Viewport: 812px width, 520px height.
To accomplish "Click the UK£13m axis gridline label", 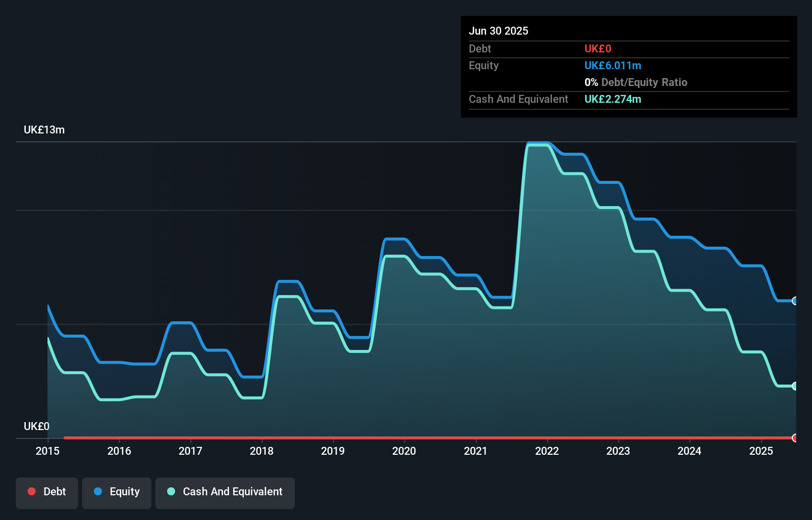I will coord(44,130).
